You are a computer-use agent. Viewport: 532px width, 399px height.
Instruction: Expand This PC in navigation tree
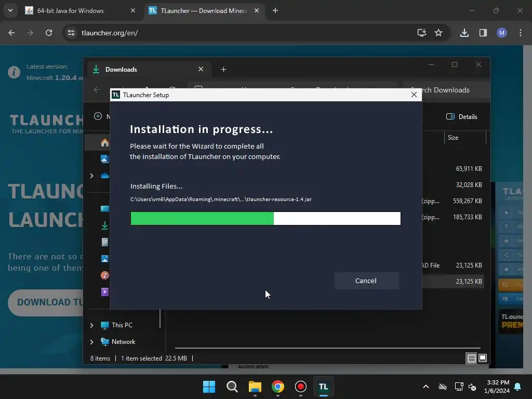coord(91,325)
